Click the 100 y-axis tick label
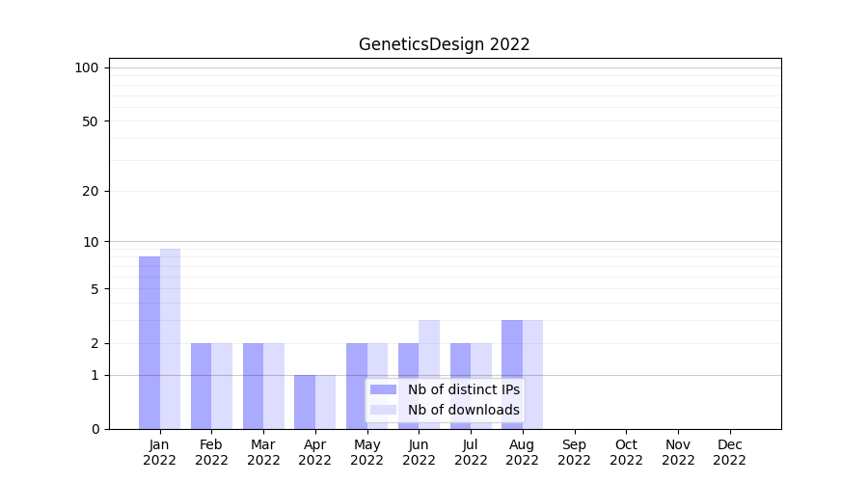868x482 pixels. pyautogui.click(x=87, y=67)
